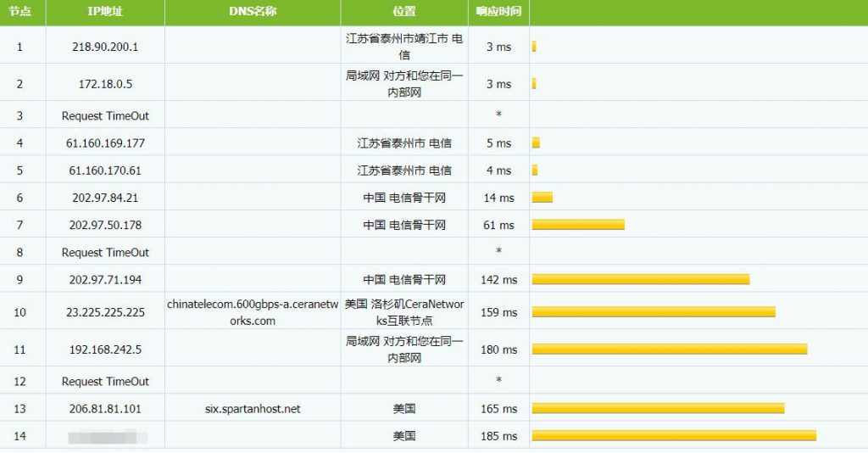
Task: Click IP address 218.90.200.1
Action: point(105,47)
